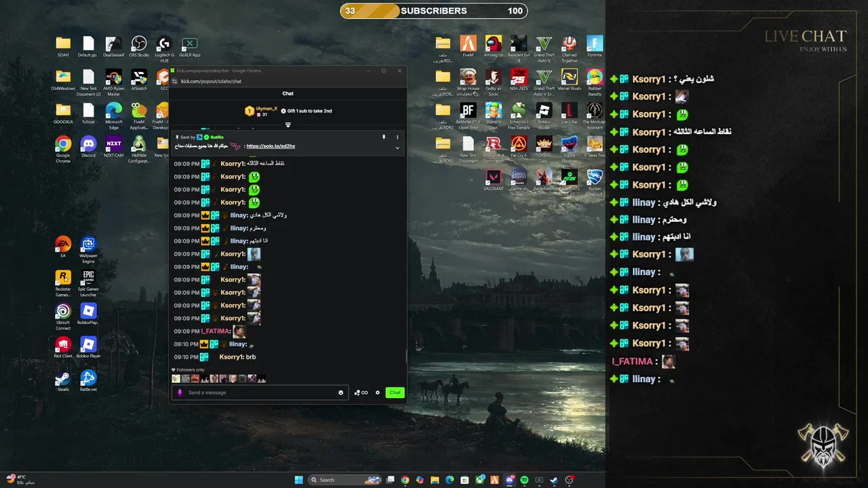Image resolution: width=868 pixels, height=488 pixels.
Task: Click the channel points infinity icon
Action: [361, 392]
